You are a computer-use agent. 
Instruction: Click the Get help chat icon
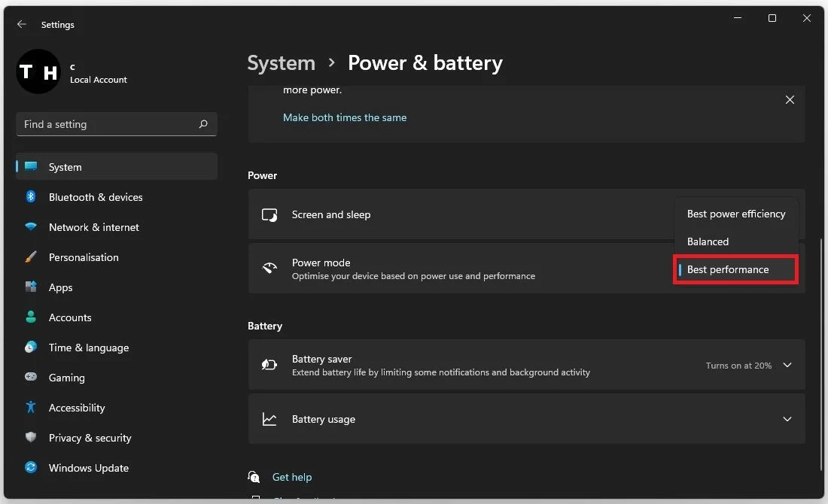(254, 477)
